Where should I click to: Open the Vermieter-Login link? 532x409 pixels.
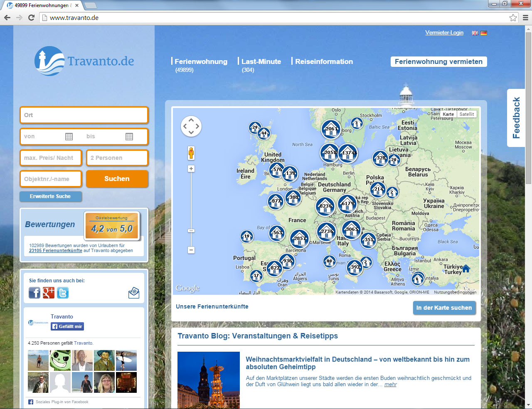point(444,33)
